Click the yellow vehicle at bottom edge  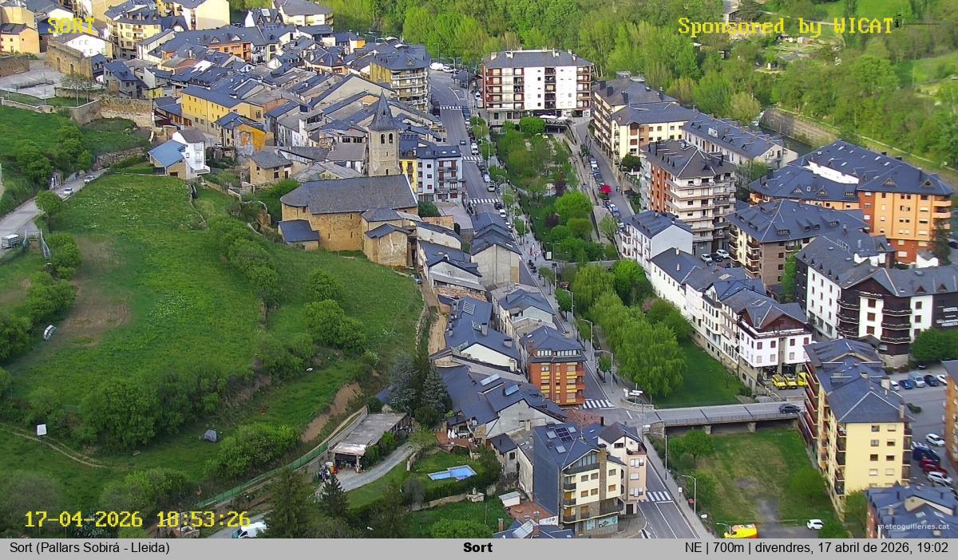pyautogui.click(x=741, y=530)
